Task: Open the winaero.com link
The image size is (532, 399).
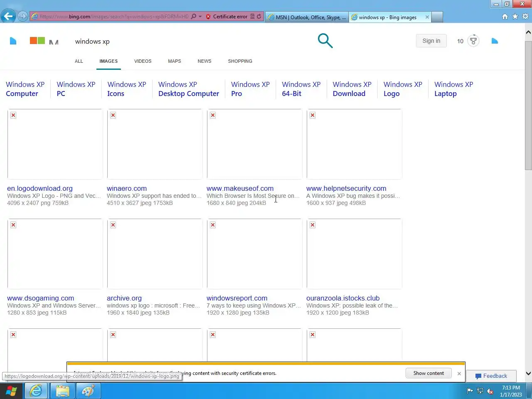Action: coord(127,188)
